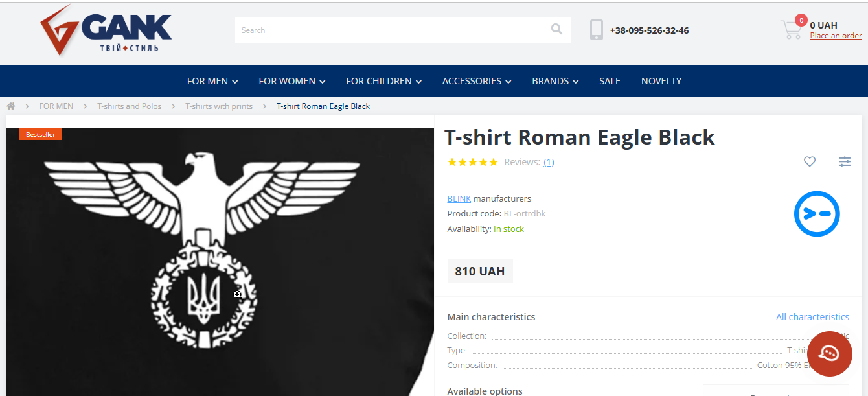868x396 pixels.
Task: Click the Place an order link
Action: 836,36
